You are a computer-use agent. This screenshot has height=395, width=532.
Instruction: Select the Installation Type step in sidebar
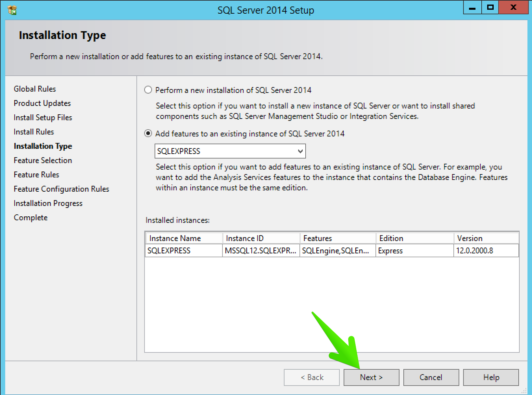(43, 146)
